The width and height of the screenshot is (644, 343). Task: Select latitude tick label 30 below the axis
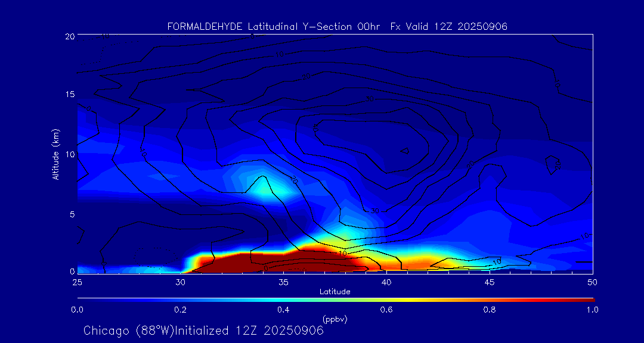click(x=180, y=282)
